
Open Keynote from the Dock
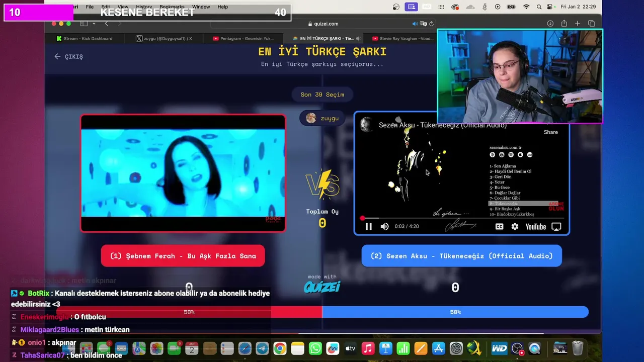click(x=385, y=348)
